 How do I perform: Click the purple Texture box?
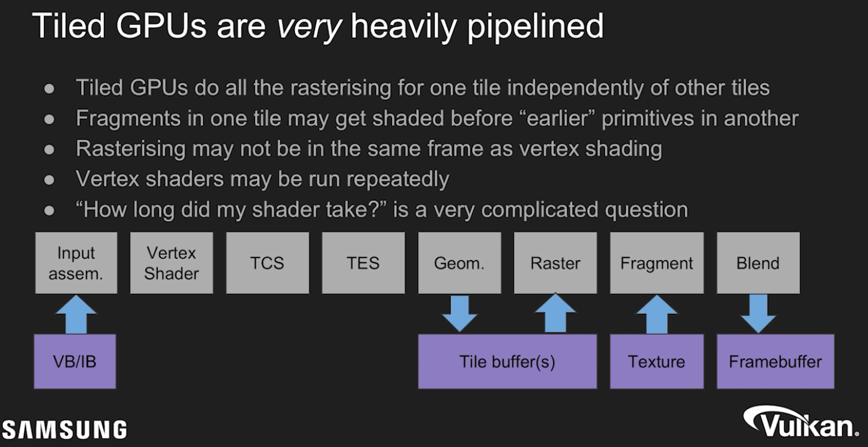tap(656, 361)
